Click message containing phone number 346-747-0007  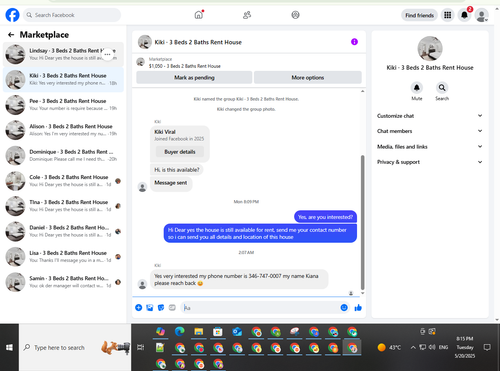(239, 279)
